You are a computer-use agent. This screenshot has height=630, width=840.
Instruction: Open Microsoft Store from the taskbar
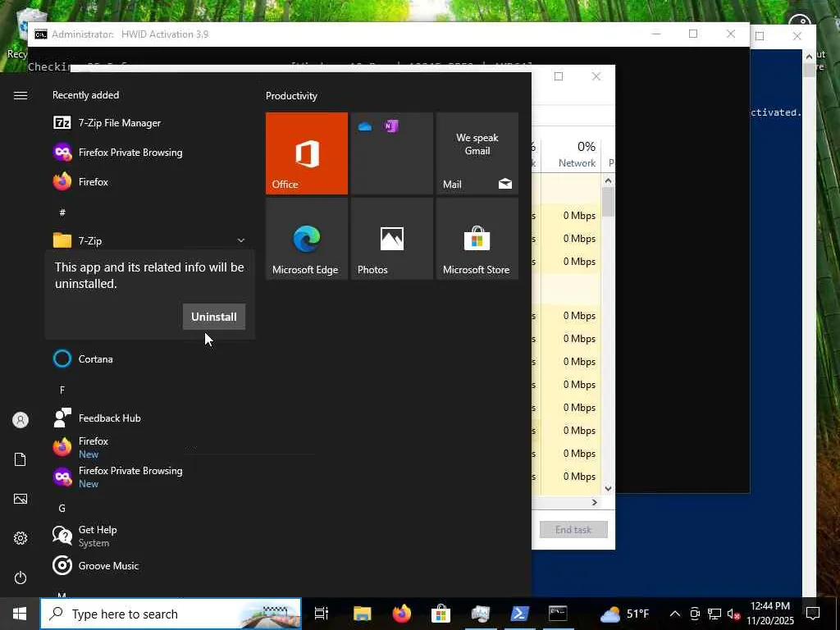tap(441, 614)
